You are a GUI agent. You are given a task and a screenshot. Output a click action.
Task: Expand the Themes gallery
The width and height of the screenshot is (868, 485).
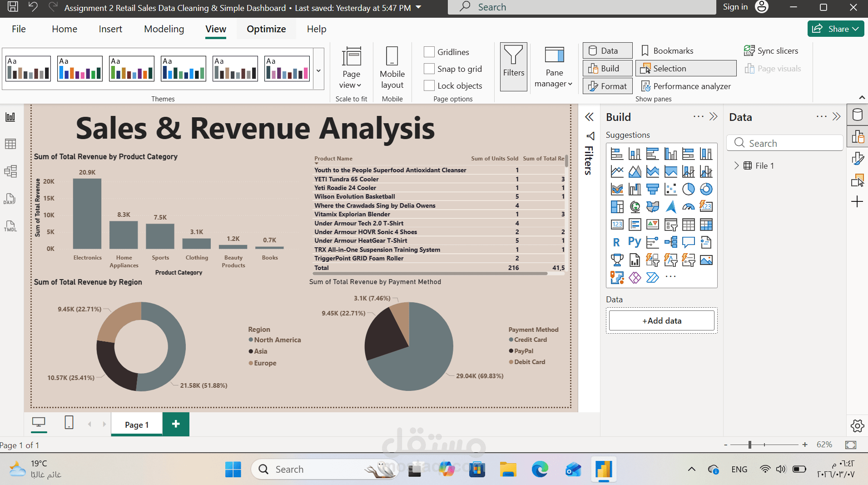(x=318, y=71)
